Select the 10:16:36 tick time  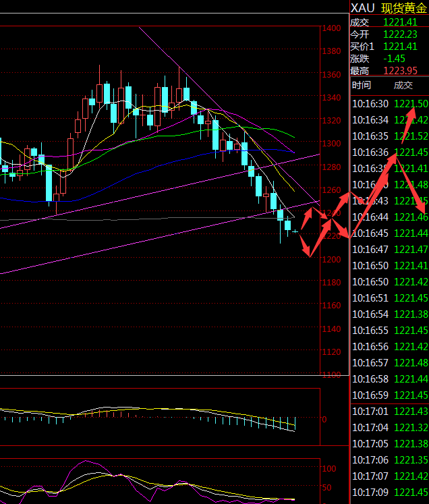(370, 152)
